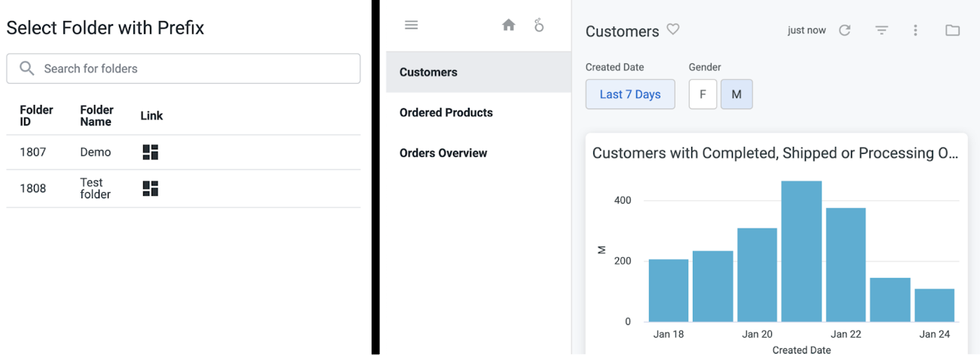Open the Last 7 Days date filter
The width and height of the screenshot is (980, 355).
630,94
